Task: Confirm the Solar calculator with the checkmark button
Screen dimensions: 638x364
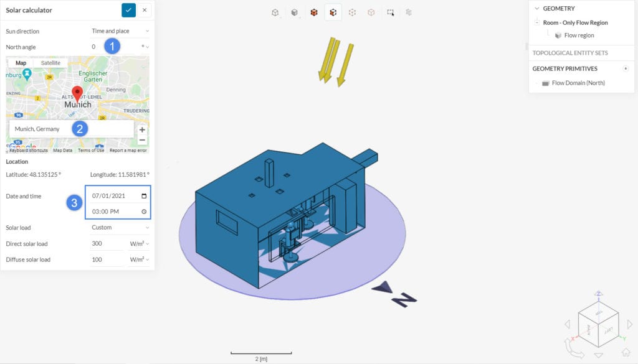Action: (x=128, y=10)
